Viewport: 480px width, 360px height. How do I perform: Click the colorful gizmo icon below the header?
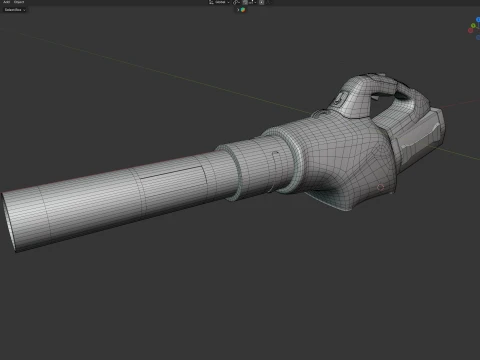point(243,10)
